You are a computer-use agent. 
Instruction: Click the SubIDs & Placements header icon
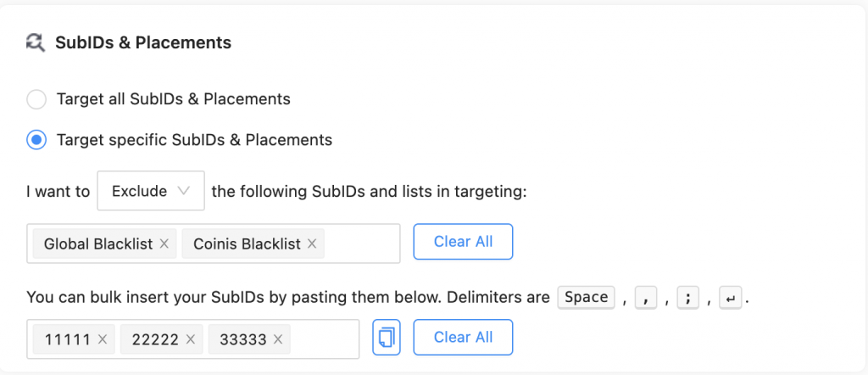click(36, 42)
